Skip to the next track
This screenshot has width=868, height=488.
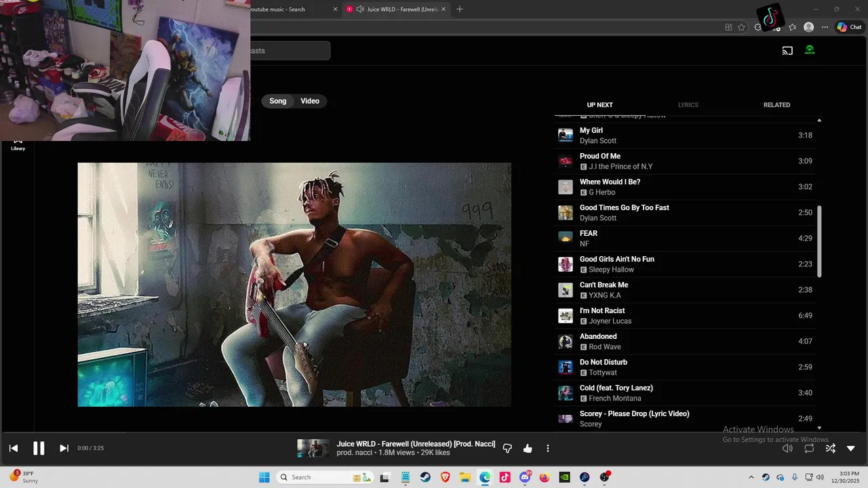tap(64, 448)
